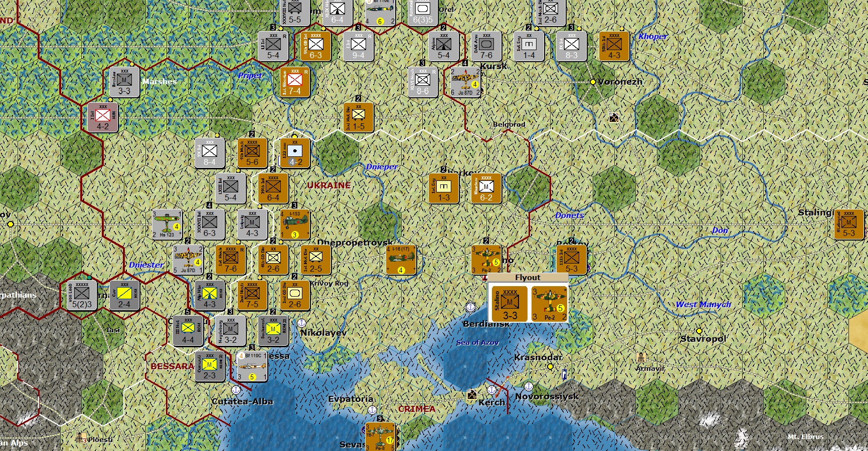Select the XX Inf 8-4 counter
The width and height of the screenshot is (868, 451).
coord(210,153)
